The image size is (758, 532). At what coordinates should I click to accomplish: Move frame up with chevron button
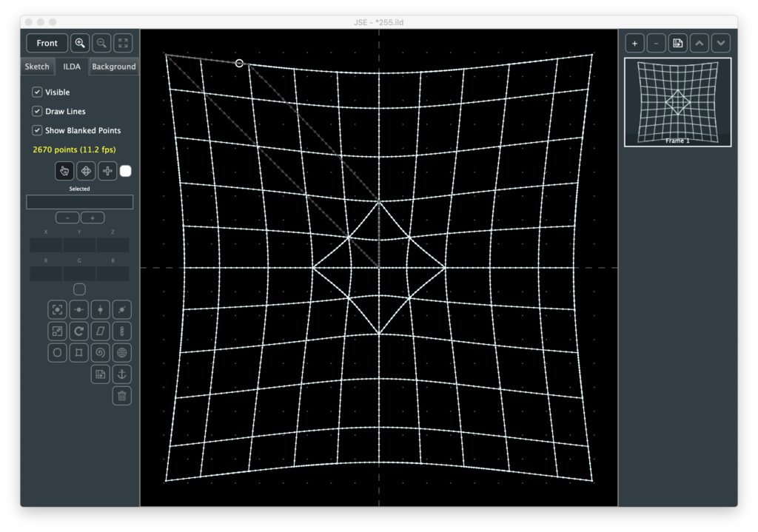click(x=700, y=43)
